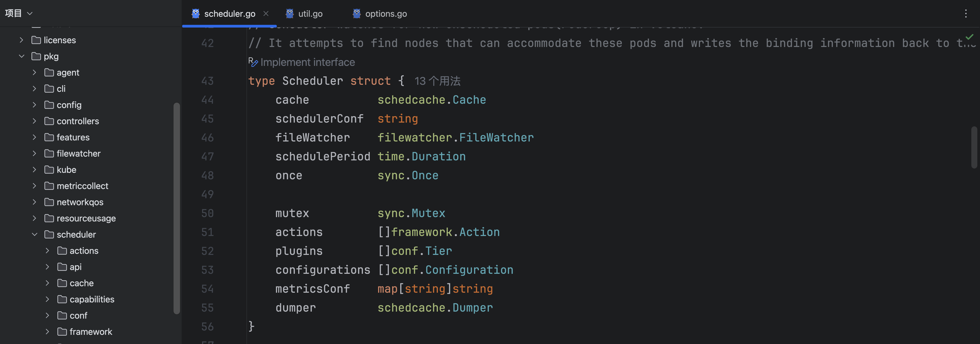Click the Implement interface hint link
Viewport: 980px width, 344px height.
307,62
